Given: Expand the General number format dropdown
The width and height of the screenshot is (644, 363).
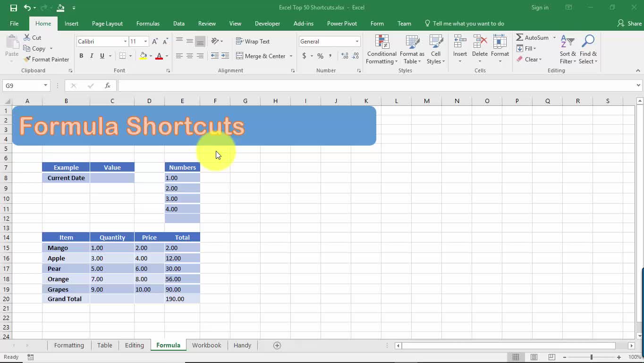Looking at the screenshot, I should [x=357, y=42].
